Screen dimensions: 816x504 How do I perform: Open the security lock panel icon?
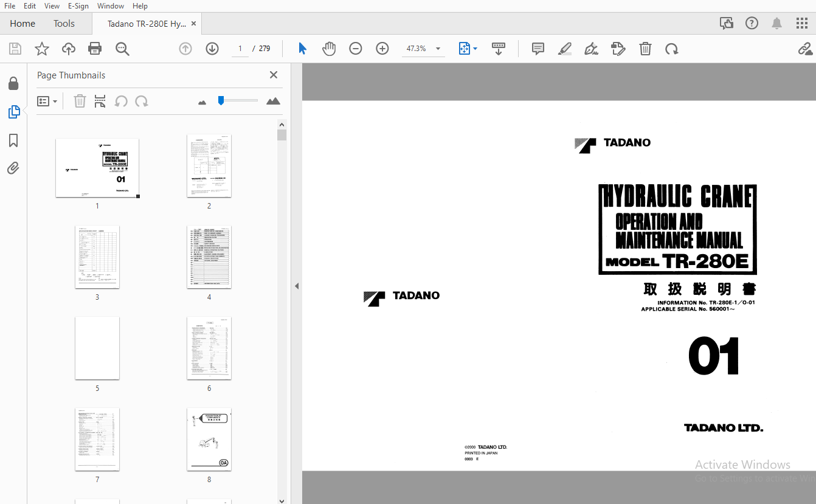[13, 83]
